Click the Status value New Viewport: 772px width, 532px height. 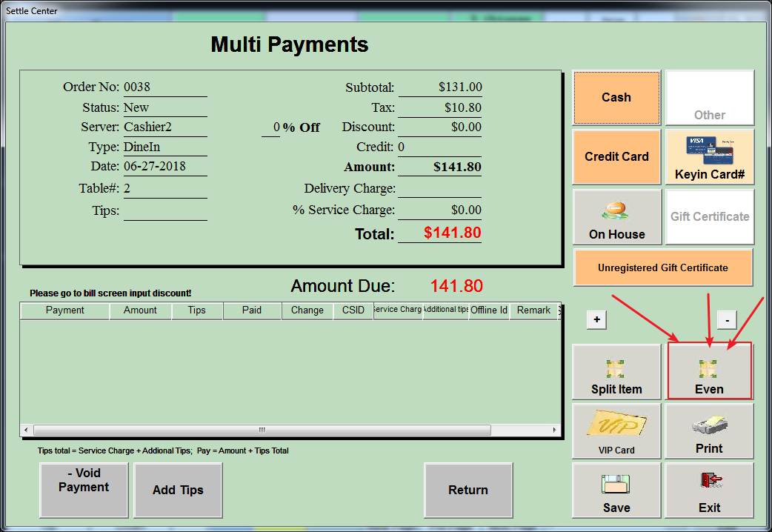point(136,107)
